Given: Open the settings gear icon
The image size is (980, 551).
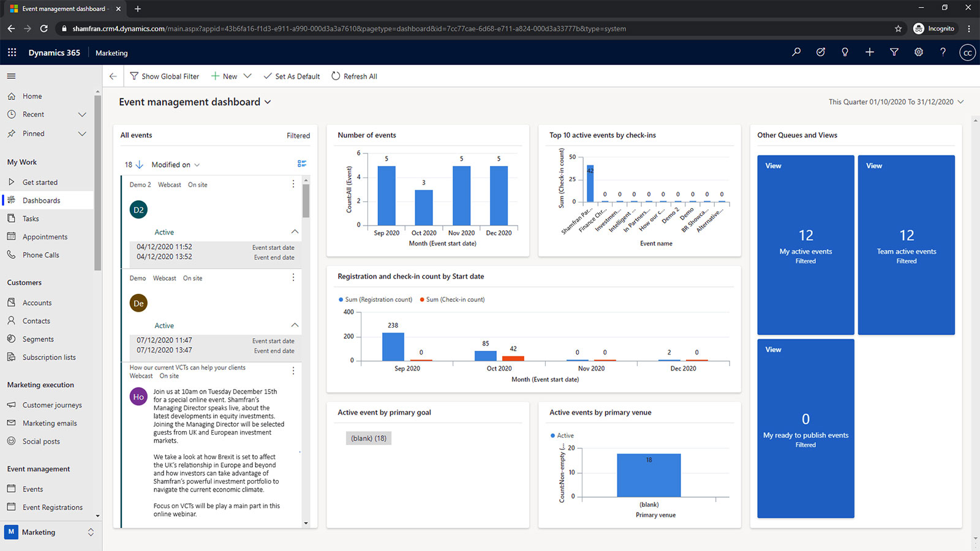Looking at the screenshot, I should pos(919,53).
